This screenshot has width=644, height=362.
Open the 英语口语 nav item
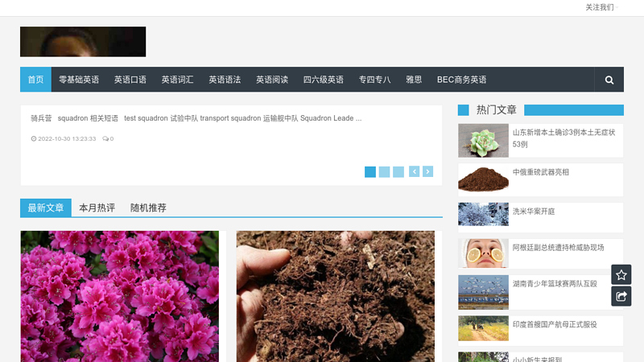[x=130, y=80]
